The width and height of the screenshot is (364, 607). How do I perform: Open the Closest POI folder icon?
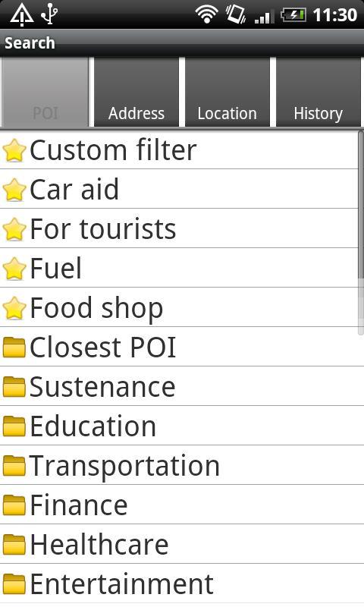(x=14, y=347)
